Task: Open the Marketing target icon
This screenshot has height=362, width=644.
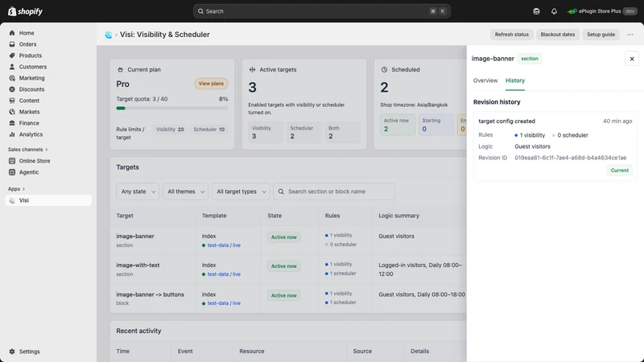Action: click(12, 78)
